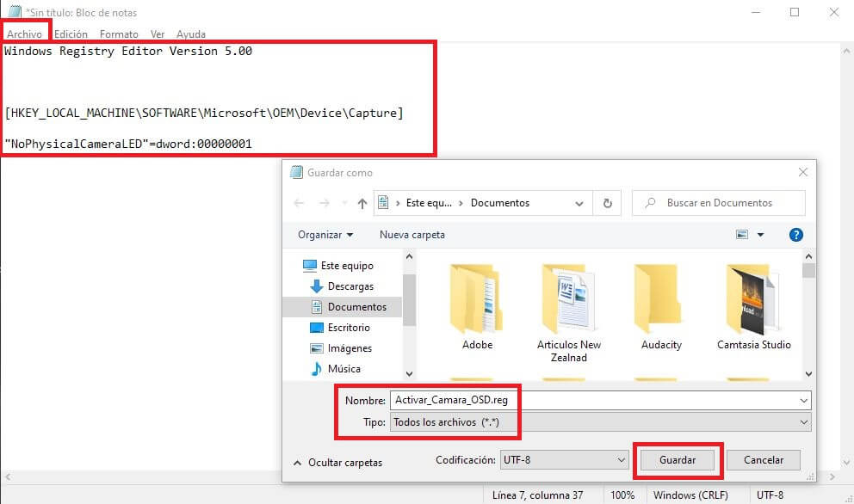
Task: Click UTF-8 in Notepad status bar
Action: 770,495
